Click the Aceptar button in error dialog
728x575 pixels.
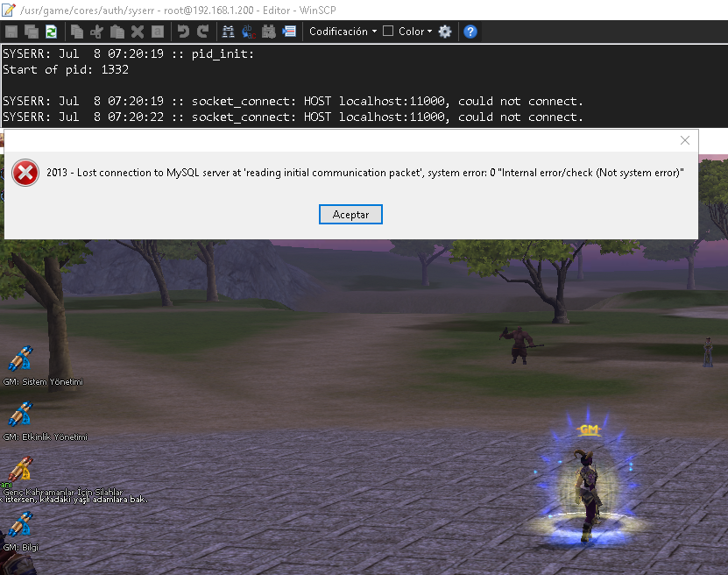pyautogui.click(x=350, y=214)
